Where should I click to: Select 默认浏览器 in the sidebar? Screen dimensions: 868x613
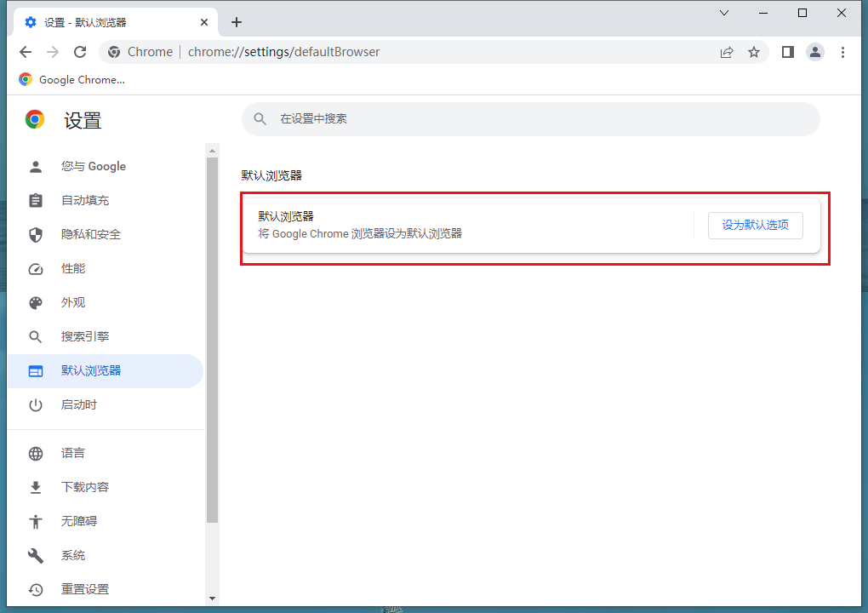106,371
